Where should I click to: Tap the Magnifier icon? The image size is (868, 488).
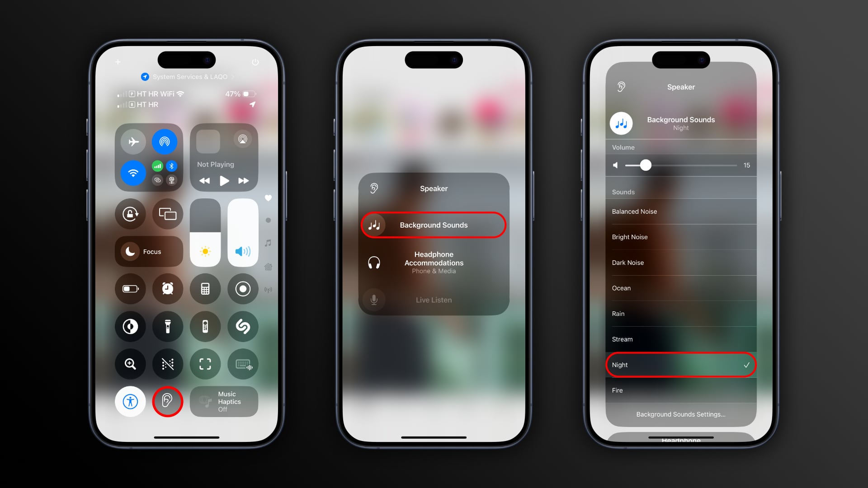[x=129, y=363]
